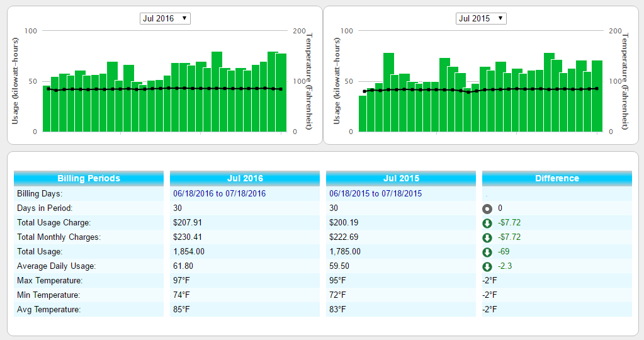Select the Jul 2016 table column header
Viewport: 644px width, 340px height.
click(x=245, y=178)
